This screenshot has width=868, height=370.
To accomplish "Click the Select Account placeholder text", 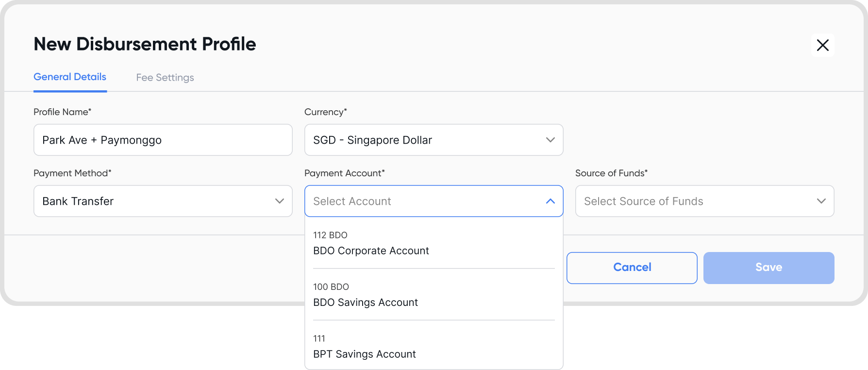I will click(x=352, y=201).
